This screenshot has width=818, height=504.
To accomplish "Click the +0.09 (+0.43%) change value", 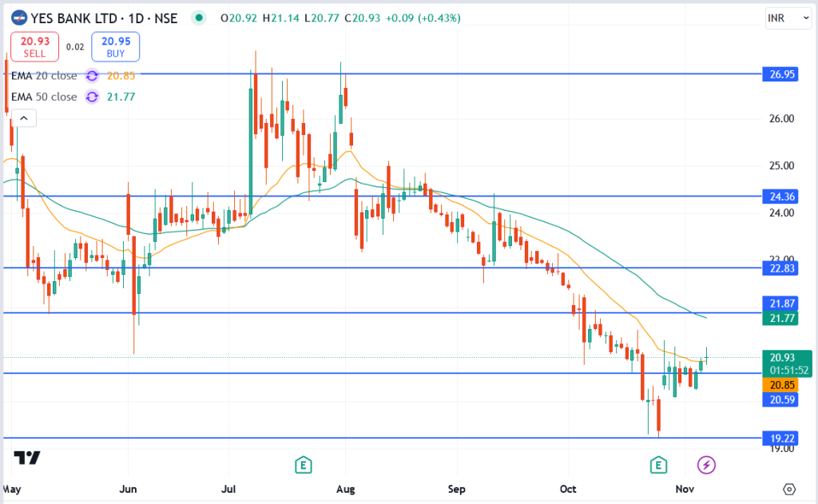I will point(423,18).
